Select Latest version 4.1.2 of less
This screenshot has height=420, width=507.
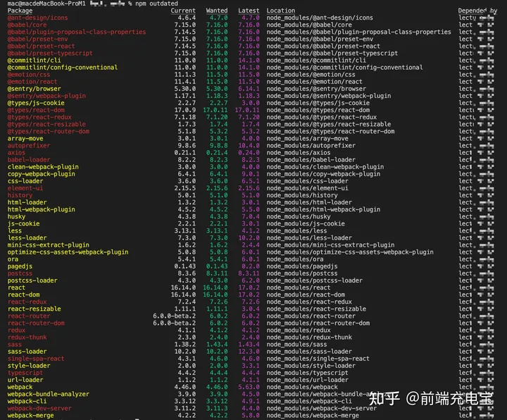[250, 231]
